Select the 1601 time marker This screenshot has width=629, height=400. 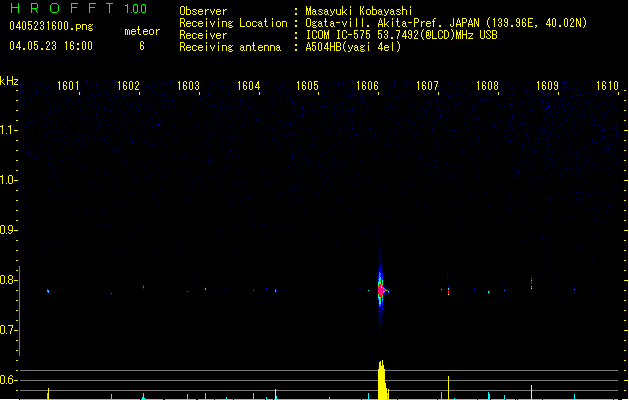[69, 86]
